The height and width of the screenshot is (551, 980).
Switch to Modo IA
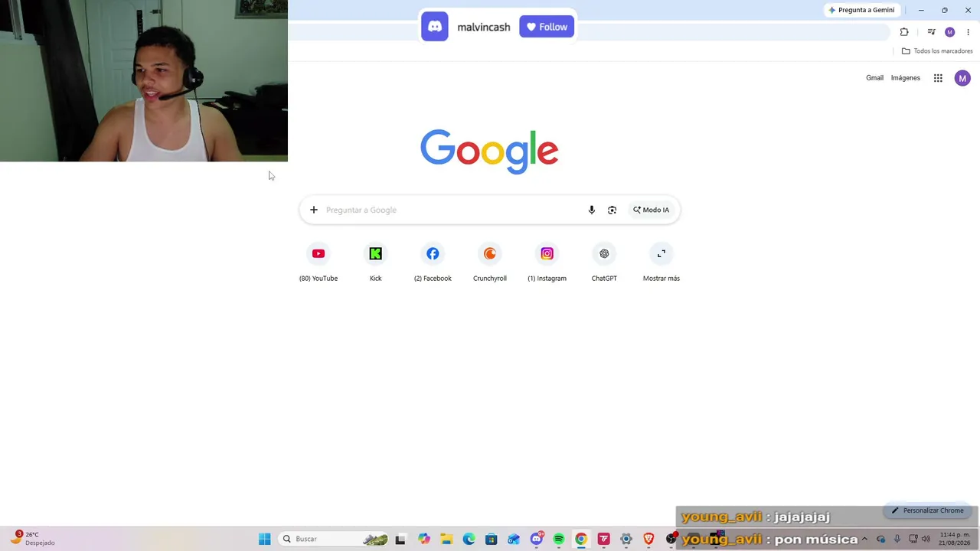click(x=652, y=210)
